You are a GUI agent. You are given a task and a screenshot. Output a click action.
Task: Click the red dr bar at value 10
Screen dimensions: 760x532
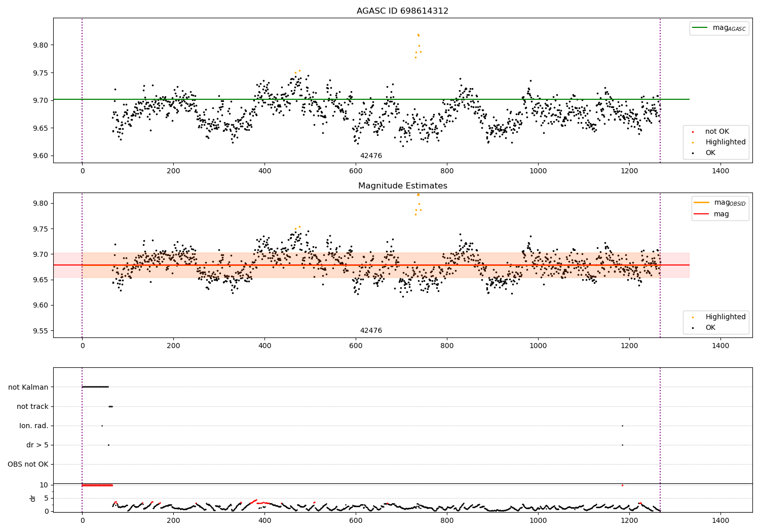[x=97, y=485]
